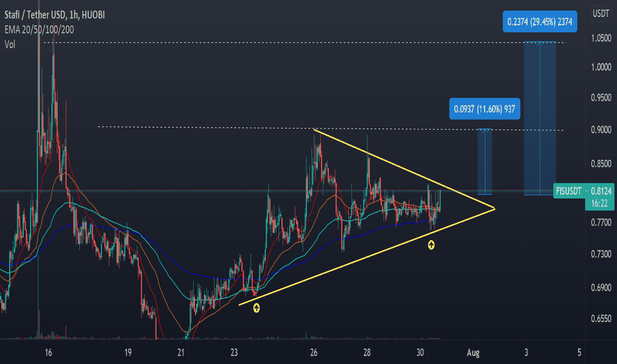Select the 0.0937 (11.60%) measurement label
The width and height of the screenshot is (617, 364).
pyautogui.click(x=485, y=109)
